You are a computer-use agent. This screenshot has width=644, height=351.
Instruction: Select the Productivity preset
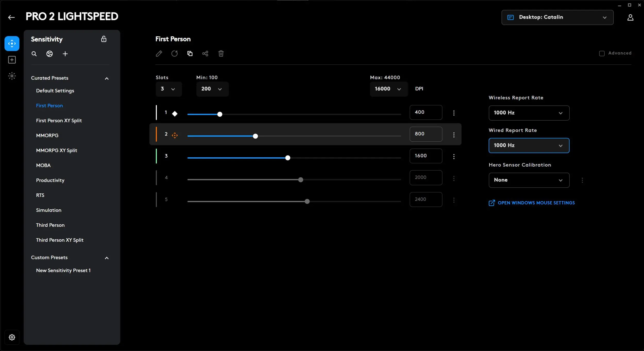coord(50,180)
